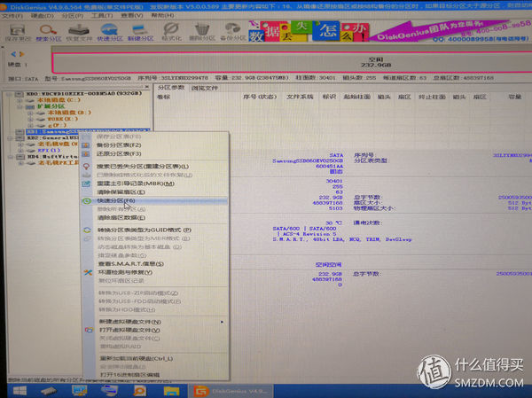Image resolution: width=532 pixels, height=398 pixels.
Task: Click the search lost partitions menu icon
Action: click(x=86, y=167)
